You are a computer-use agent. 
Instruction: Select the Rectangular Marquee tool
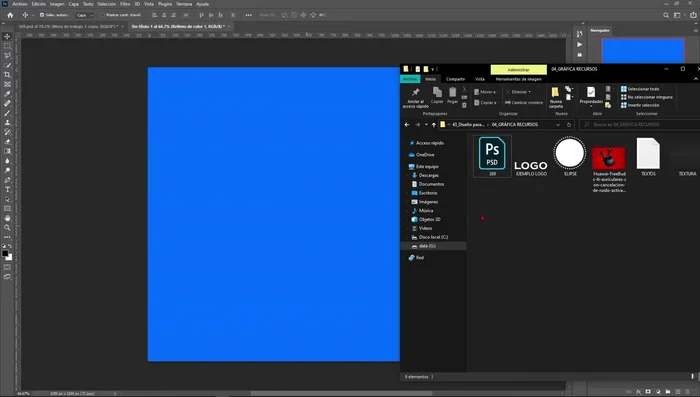pyautogui.click(x=7, y=46)
